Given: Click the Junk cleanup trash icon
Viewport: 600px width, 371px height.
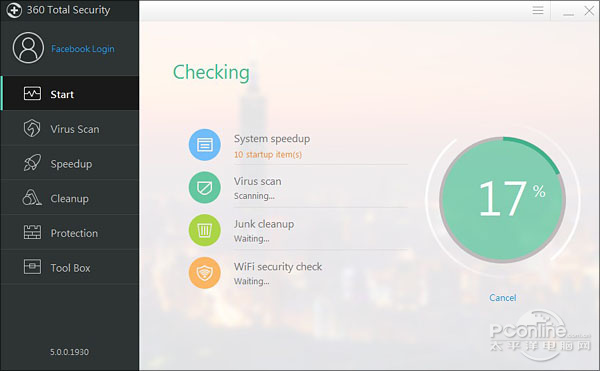Looking at the screenshot, I should pos(205,230).
